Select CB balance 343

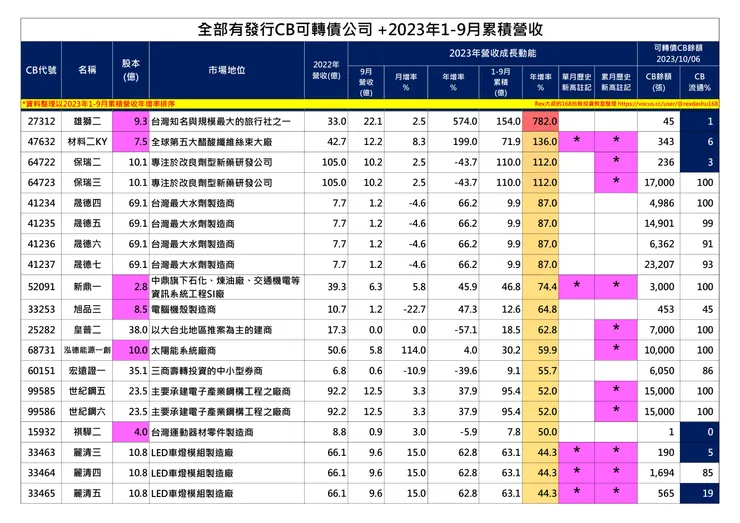point(665,142)
